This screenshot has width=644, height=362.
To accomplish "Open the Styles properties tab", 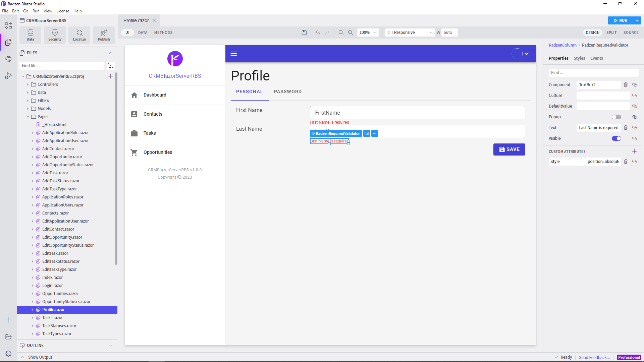I will coord(579,58).
